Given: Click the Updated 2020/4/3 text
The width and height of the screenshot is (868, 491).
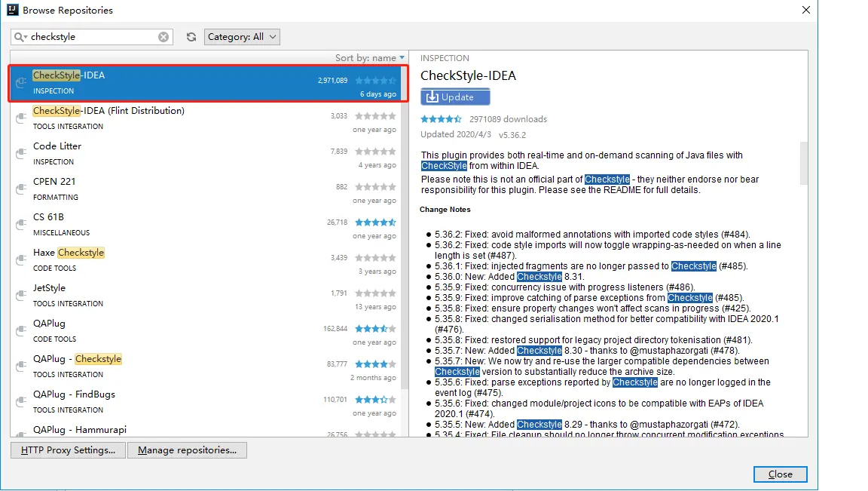Looking at the screenshot, I should (x=456, y=135).
